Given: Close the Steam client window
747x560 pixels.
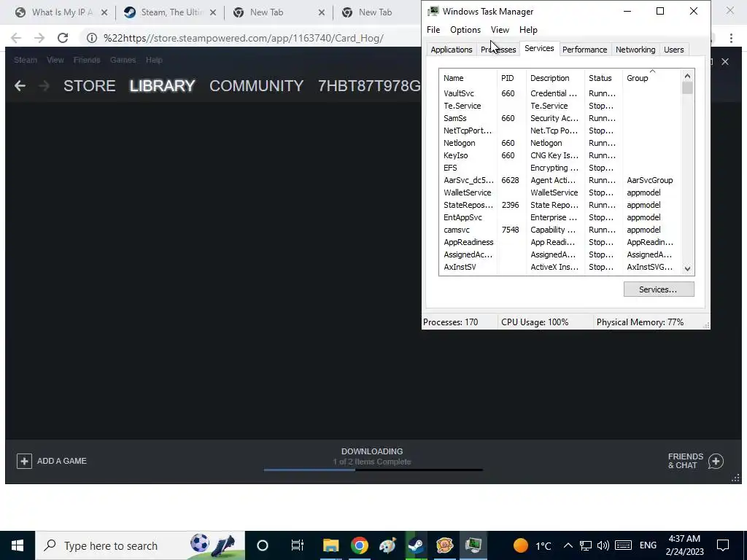Looking at the screenshot, I should point(724,61).
